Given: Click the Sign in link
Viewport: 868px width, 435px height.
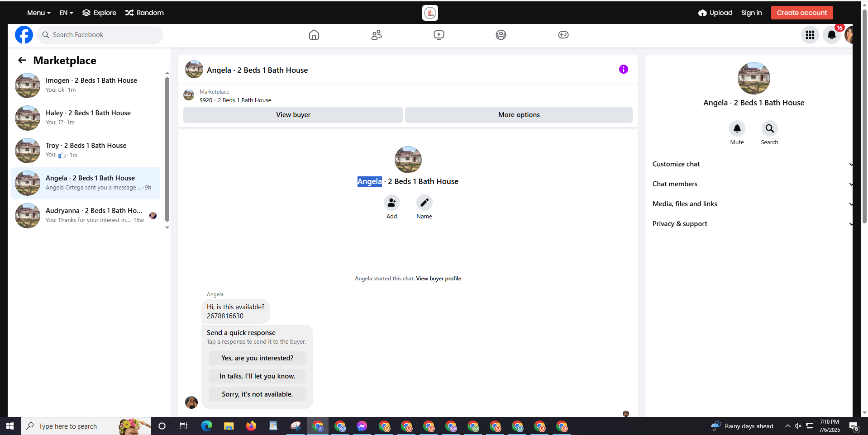Looking at the screenshot, I should click(752, 13).
